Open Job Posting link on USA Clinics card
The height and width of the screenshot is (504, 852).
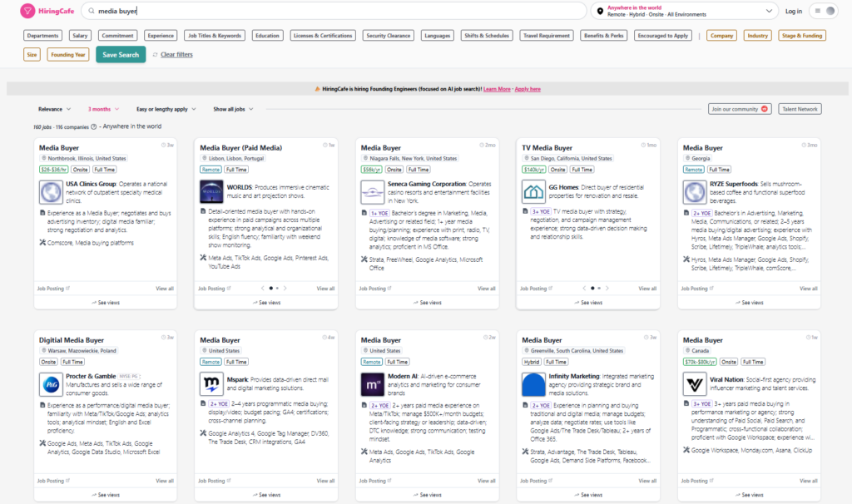53,289
